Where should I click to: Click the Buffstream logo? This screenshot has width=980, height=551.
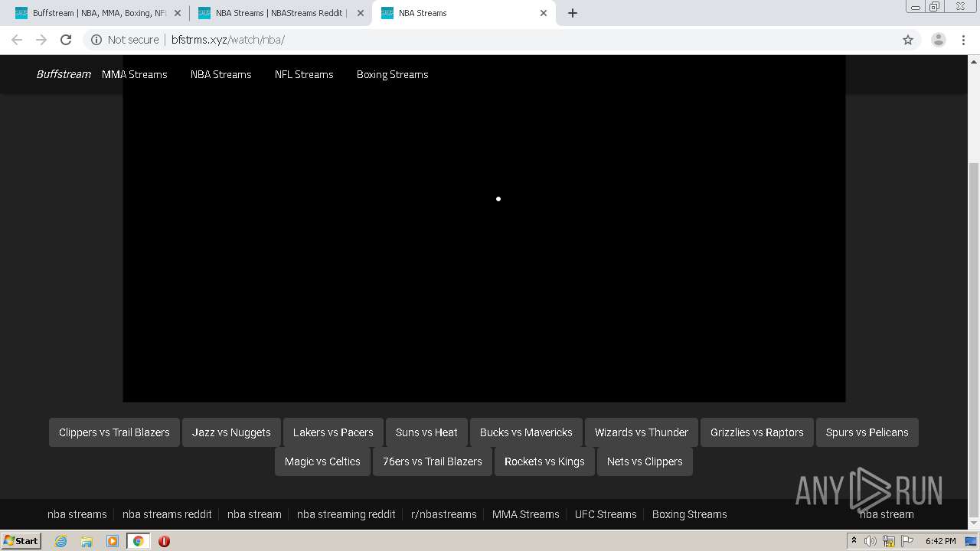[x=64, y=74]
